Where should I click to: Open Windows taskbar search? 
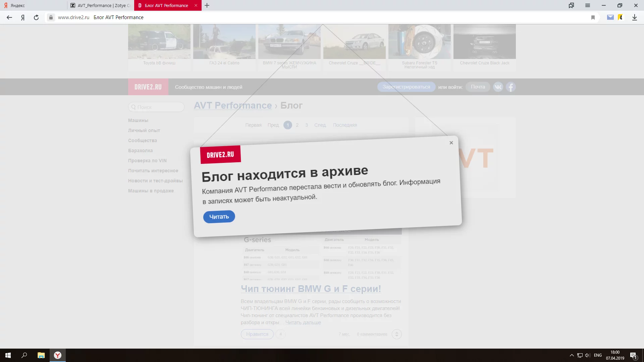coord(24,355)
